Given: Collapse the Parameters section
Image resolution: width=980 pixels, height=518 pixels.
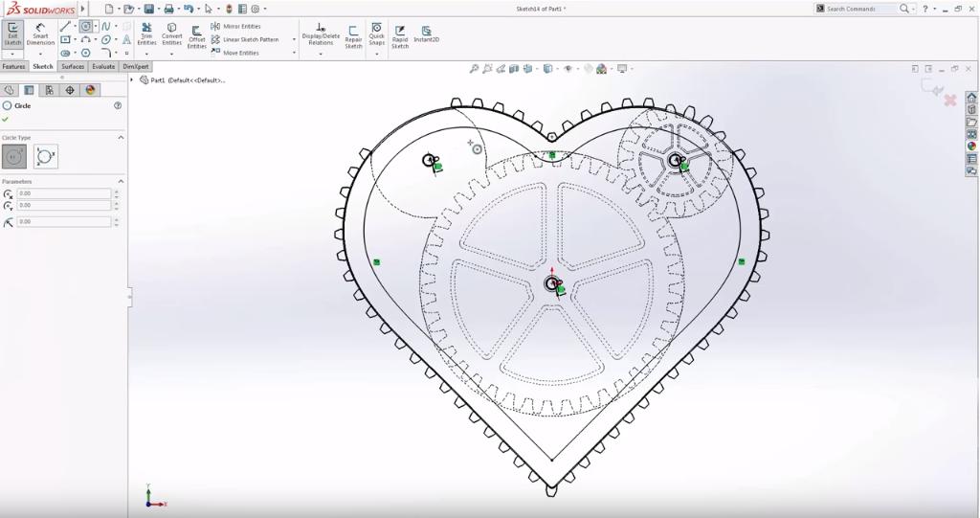Looking at the screenshot, I should click(x=121, y=181).
